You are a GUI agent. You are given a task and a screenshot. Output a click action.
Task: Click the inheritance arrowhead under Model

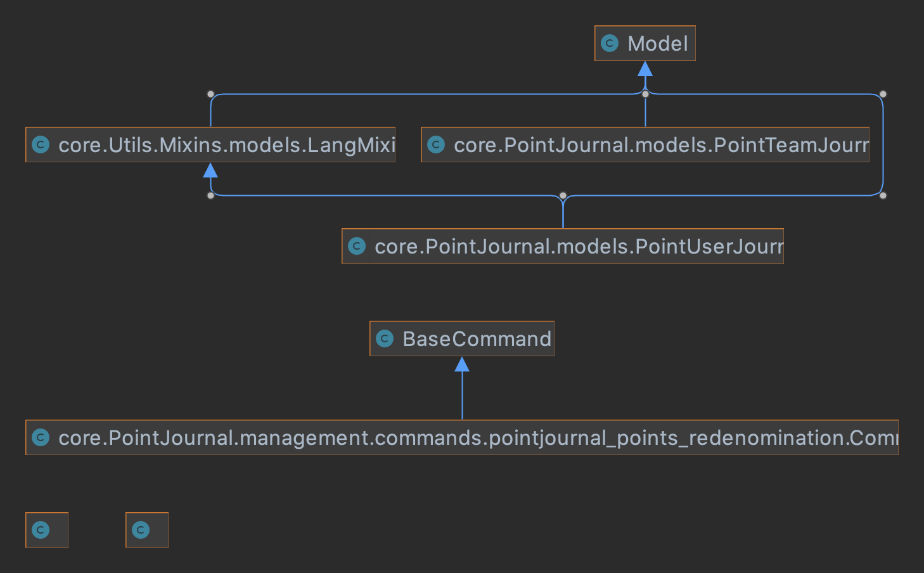click(645, 68)
